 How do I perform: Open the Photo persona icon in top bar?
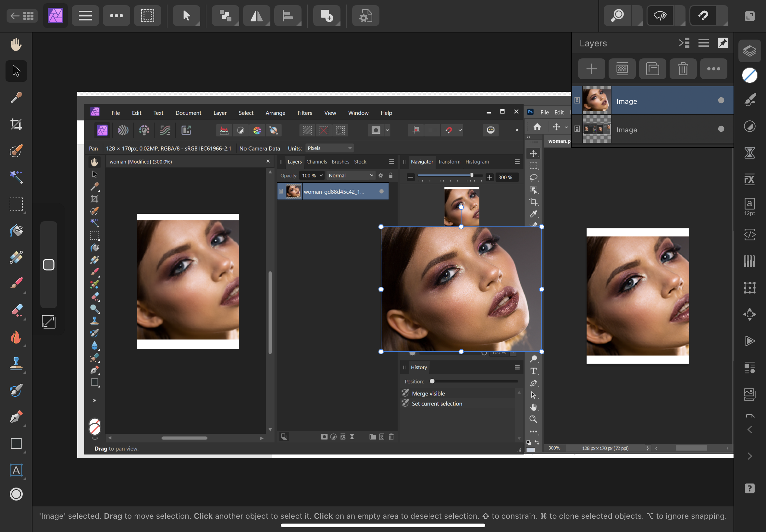point(56,16)
